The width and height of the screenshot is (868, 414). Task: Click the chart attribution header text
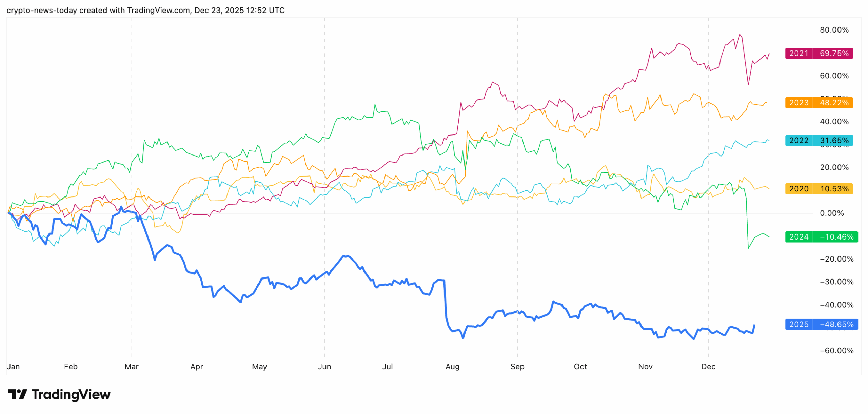tap(145, 11)
